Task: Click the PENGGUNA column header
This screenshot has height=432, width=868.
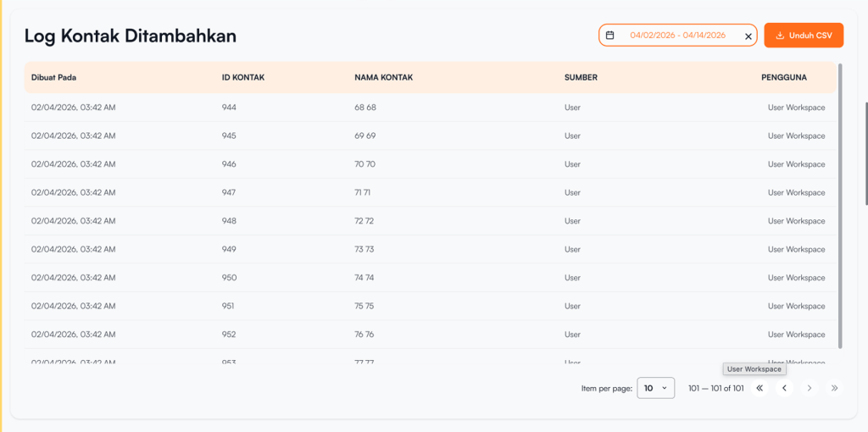Action: 784,77
